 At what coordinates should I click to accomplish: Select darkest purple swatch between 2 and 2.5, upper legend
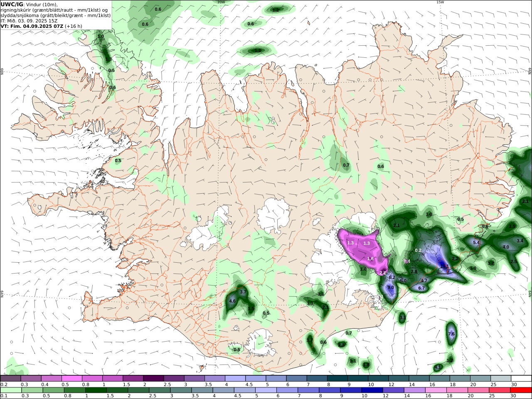[153, 379]
